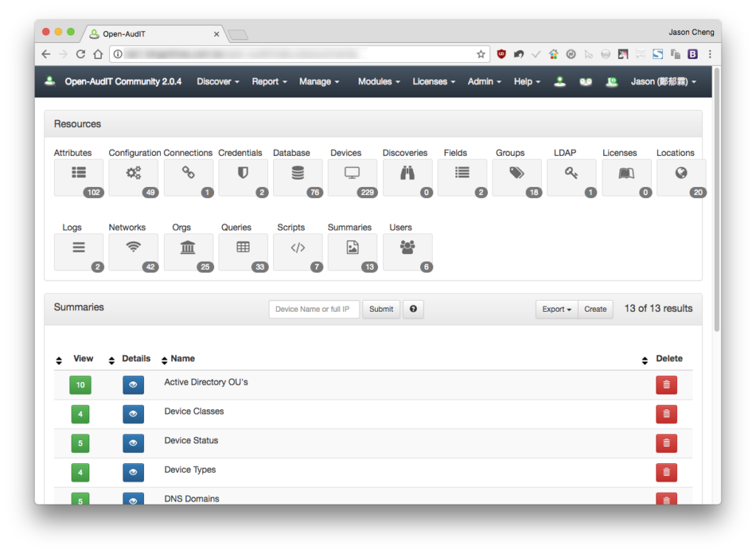Open the Chrome three-dot menu
The width and height of the screenshot is (756, 554).
click(x=709, y=54)
